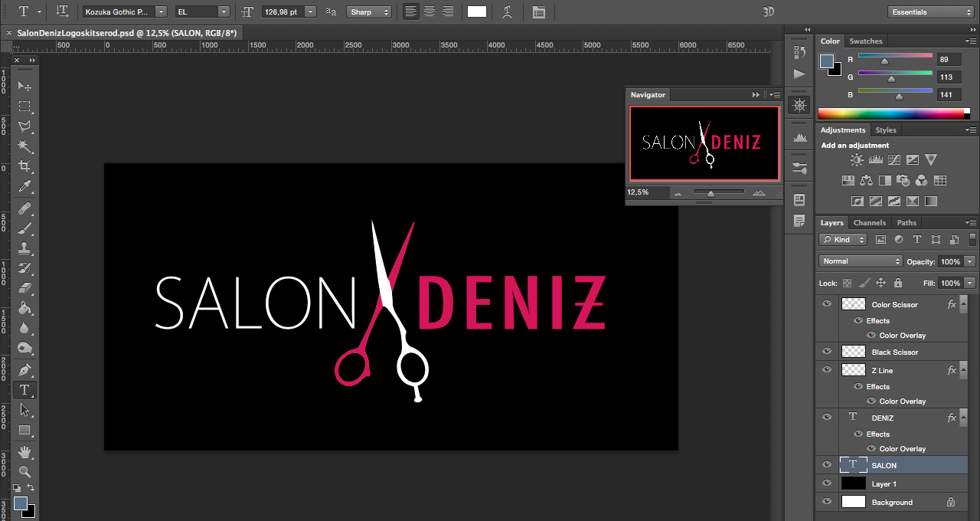Click the right align text button

point(448,11)
